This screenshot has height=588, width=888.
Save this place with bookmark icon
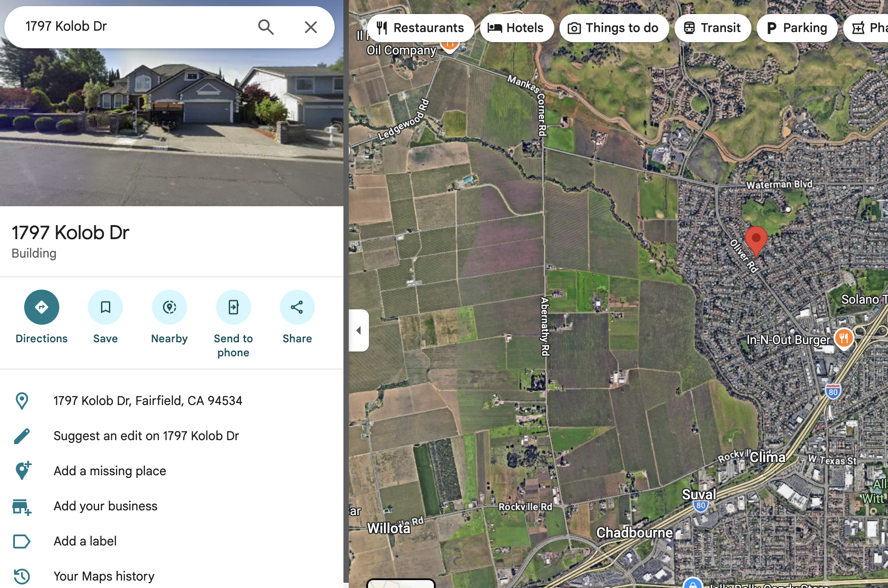[105, 307]
